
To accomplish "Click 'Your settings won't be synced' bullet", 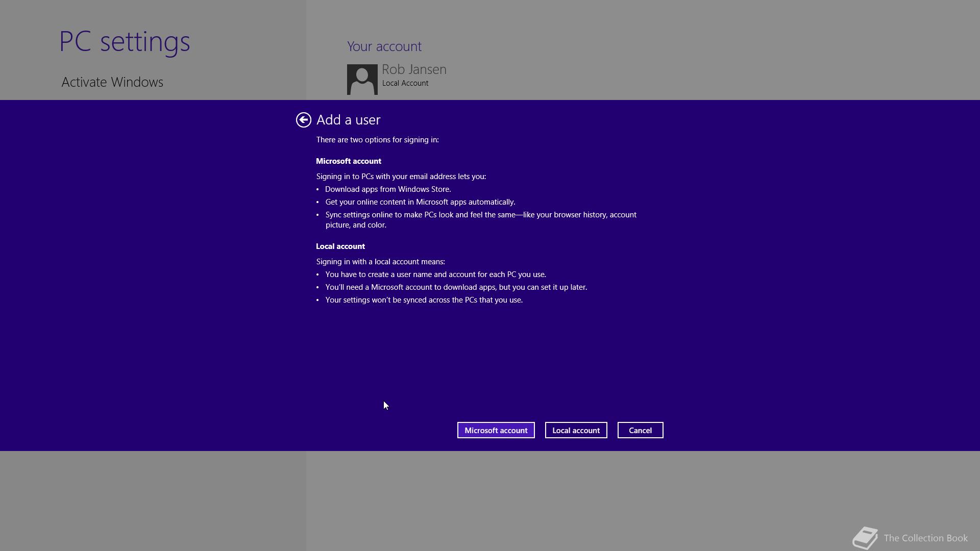I will (x=424, y=300).
